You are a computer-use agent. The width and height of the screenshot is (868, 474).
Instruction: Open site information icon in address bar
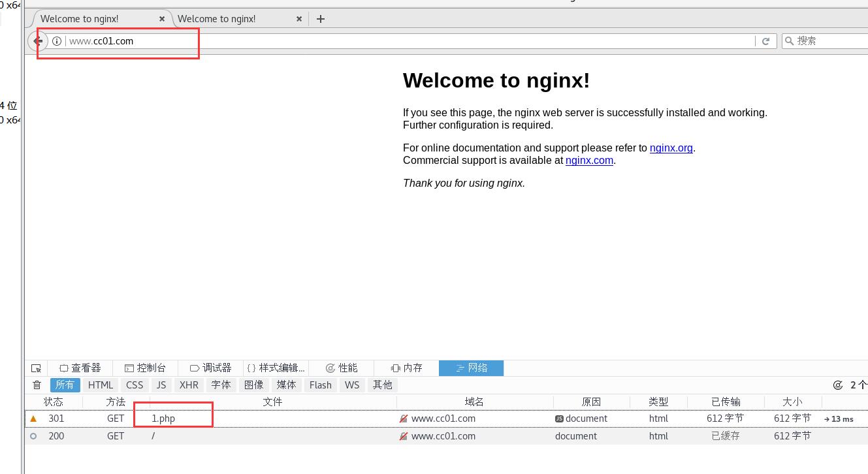(x=57, y=41)
